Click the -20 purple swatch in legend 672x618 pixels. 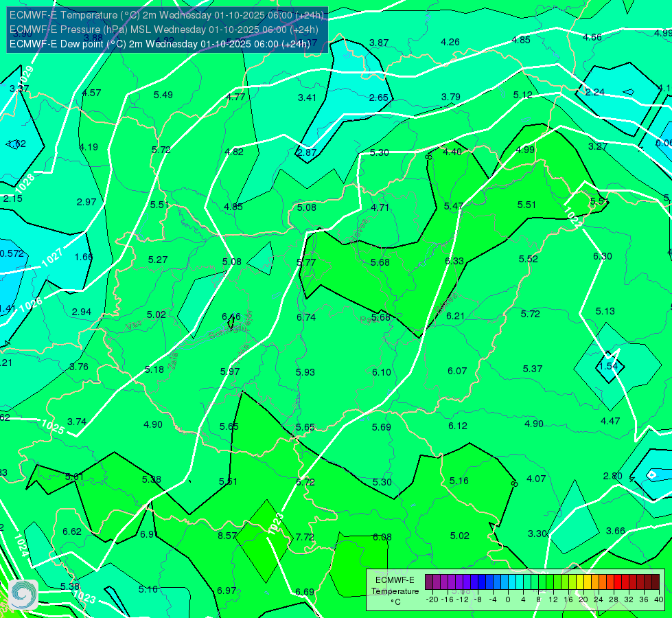(x=429, y=582)
